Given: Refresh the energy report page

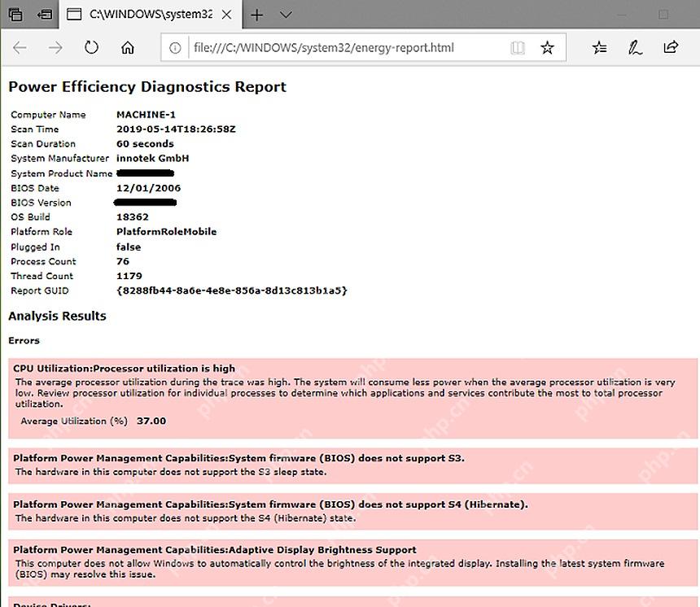Looking at the screenshot, I should click(91, 47).
